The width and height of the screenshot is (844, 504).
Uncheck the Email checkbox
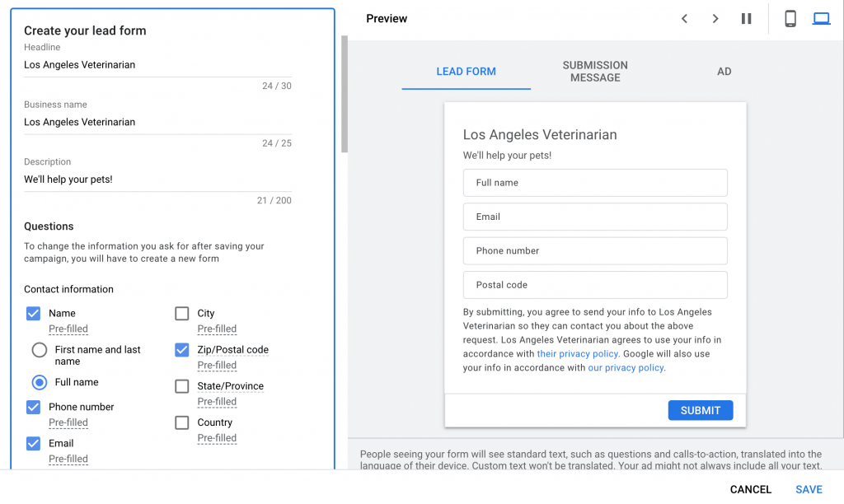point(33,444)
